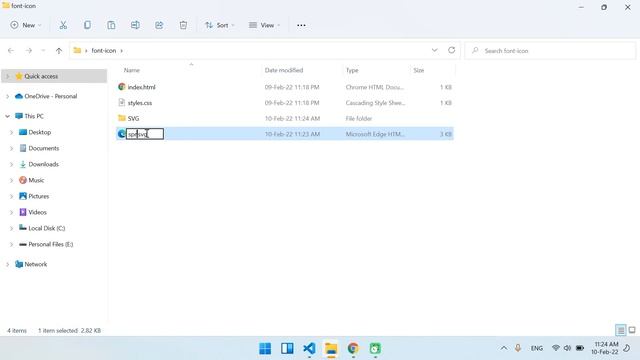This screenshot has width=640, height=360.
Task: Open Google Chrome from taskbar
Action: coord(353,348)
